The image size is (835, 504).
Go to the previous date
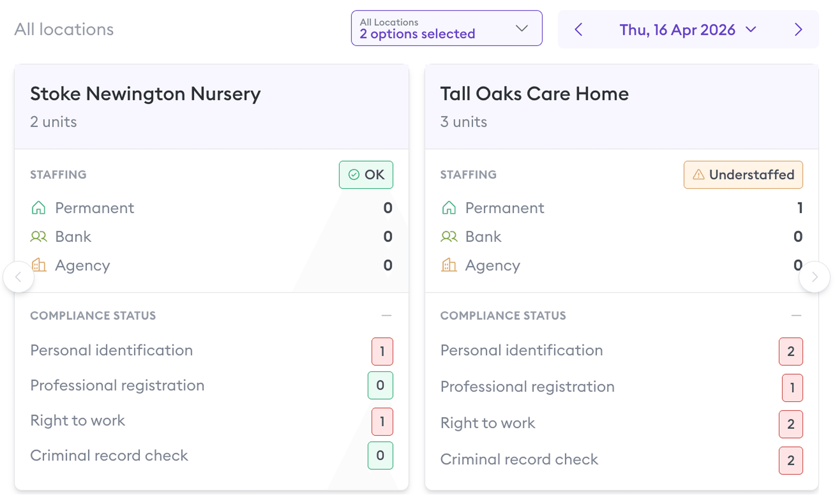[x=579, y=30]
